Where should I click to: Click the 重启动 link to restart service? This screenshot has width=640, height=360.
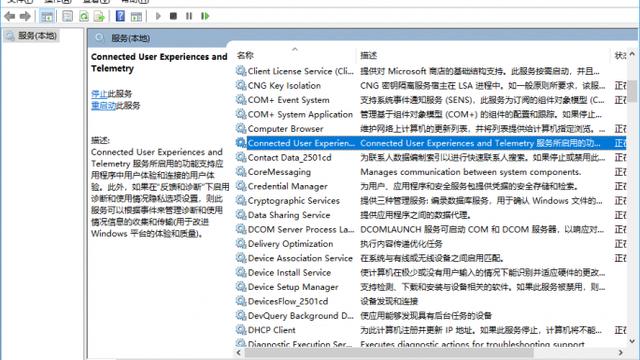point(104,106)
